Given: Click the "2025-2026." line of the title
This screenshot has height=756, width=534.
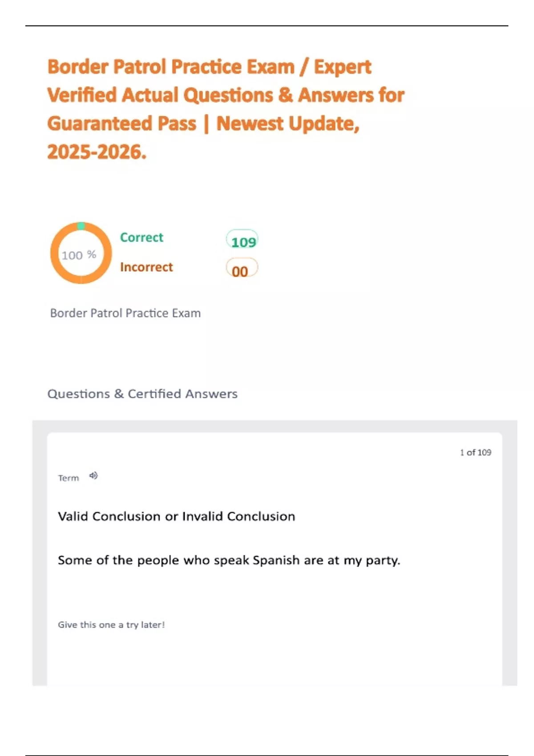Looking at the screenshot, I should click(97, 152).
